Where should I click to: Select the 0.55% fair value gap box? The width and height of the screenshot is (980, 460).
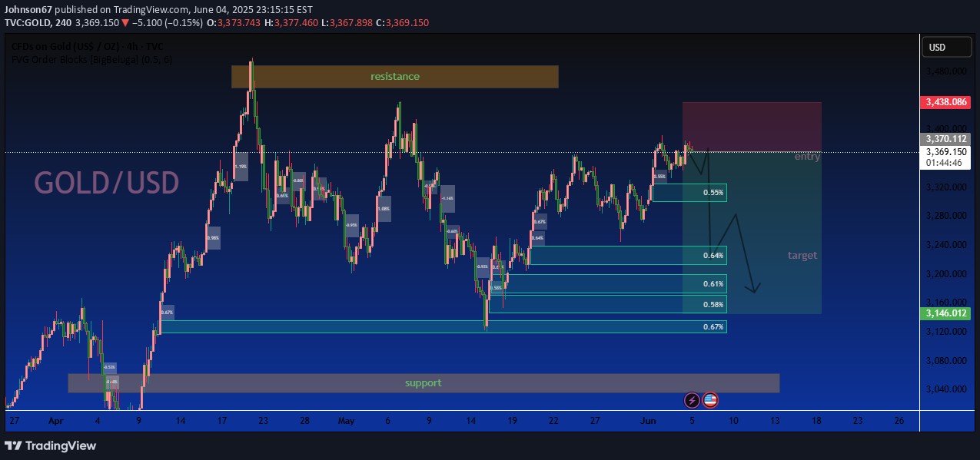[689, 193]
